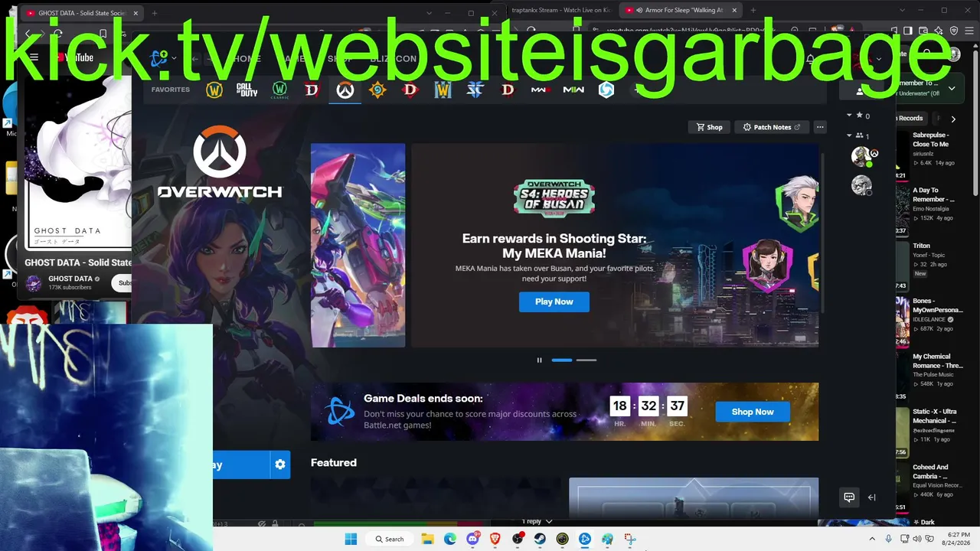Open Discord from the taskbar
Viewport: 980px width, 551px height.
472,539
